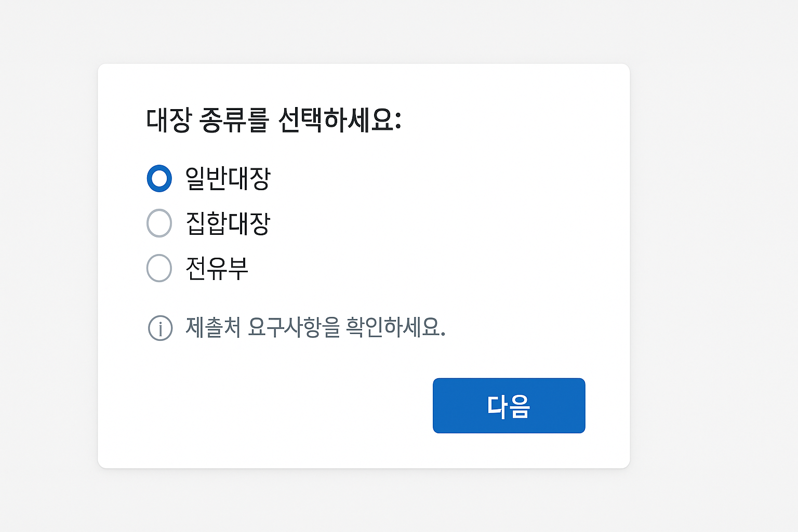Click the empty radio circle beside 집합대장
The width and height of the screenshot is (798, 532).
coord(159,223)
